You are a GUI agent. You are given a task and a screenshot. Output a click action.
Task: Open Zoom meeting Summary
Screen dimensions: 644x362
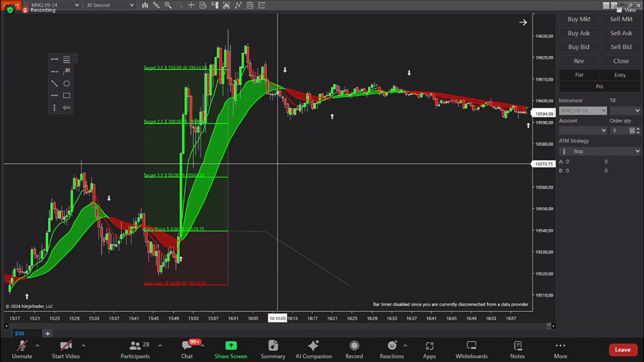pyautogui.click(x=273, y=350)
